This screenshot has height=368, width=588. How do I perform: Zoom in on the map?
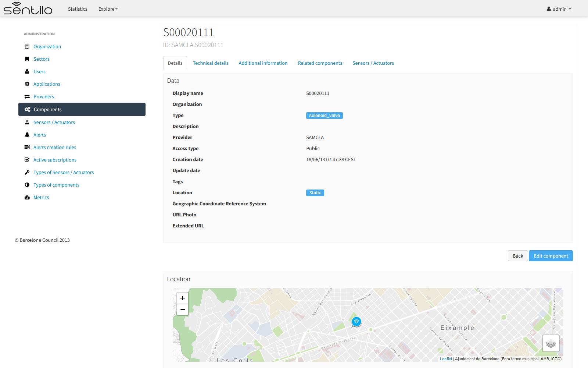183,298
